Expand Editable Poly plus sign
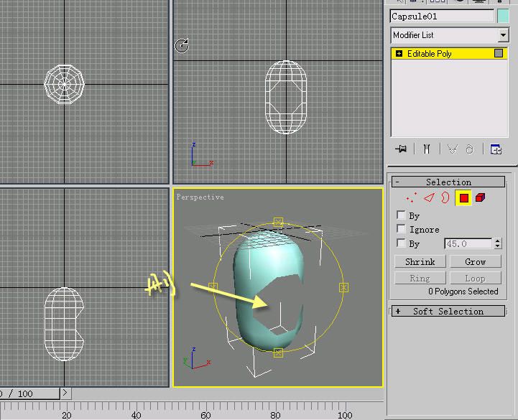The image size is (518, 420). coord(399,54)
